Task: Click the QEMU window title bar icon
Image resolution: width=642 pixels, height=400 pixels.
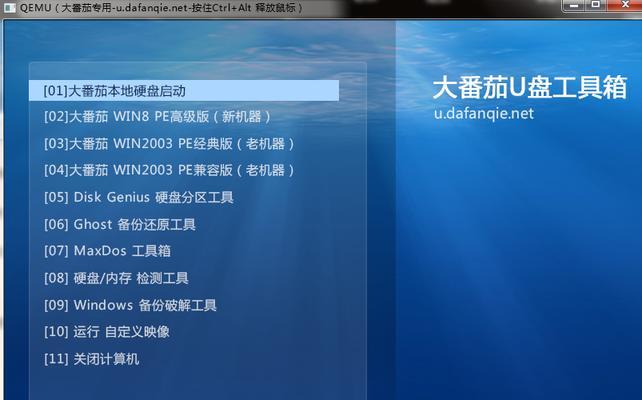Action: [x=9, y=7]
